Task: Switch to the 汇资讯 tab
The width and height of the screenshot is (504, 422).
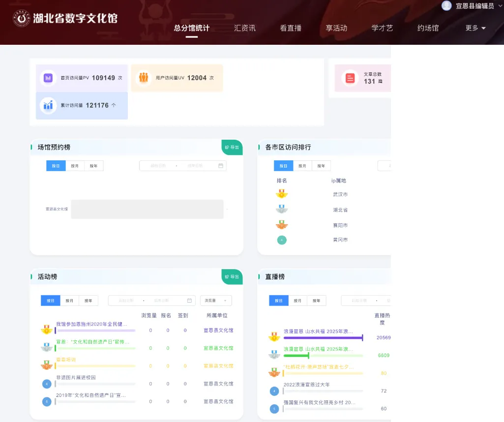Action: [x=244, y=28]
